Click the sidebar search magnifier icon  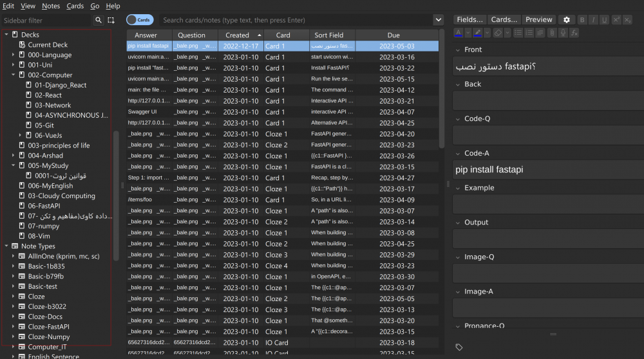pyautogui.click(x=99, y=21)
